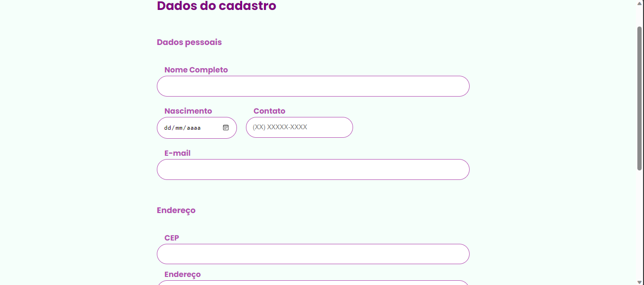Click the Endereço field label below CEP

(182, 275)
